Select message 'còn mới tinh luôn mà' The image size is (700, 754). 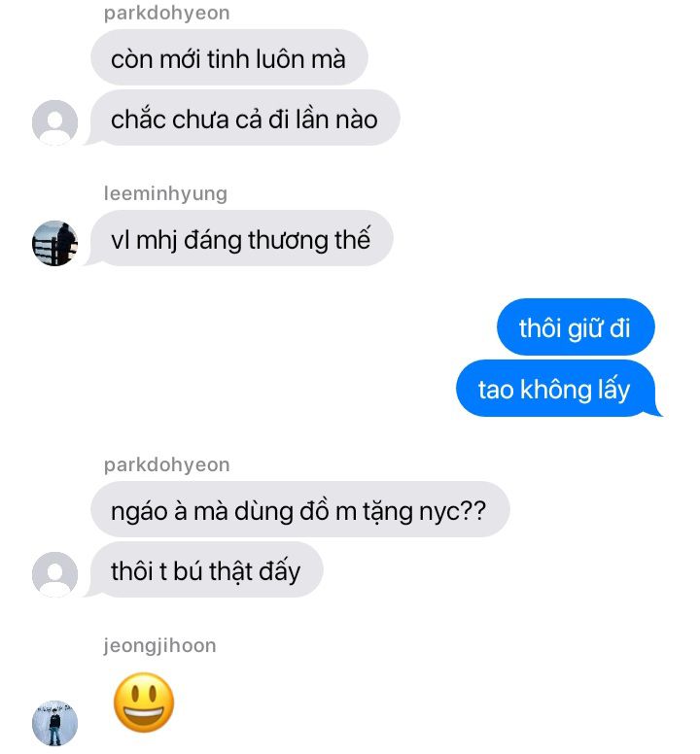229,57
